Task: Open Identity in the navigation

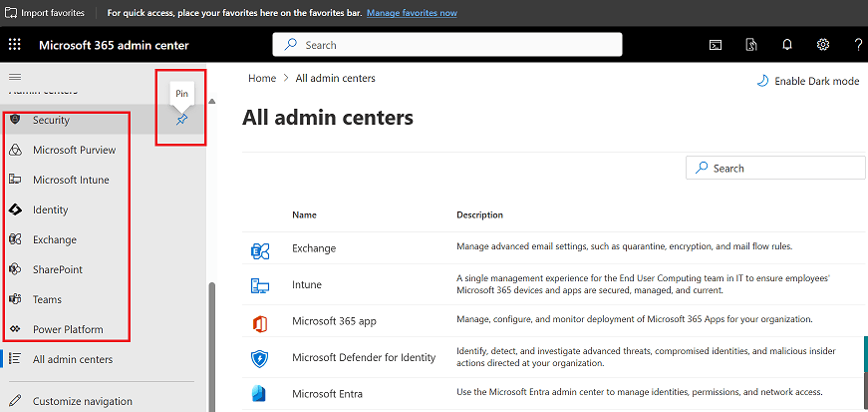Action: pyautogui.click(x=51, y=209)
